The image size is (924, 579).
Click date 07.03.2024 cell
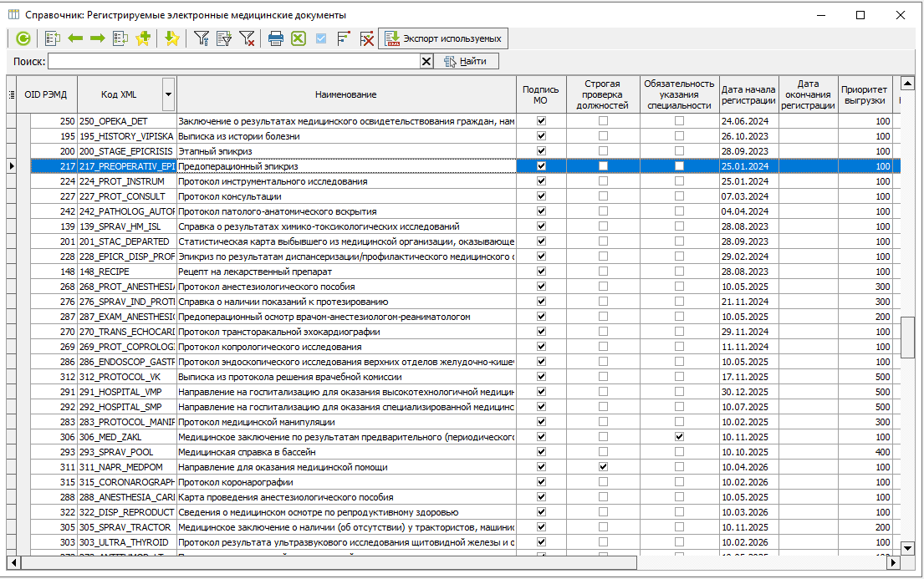749,196
